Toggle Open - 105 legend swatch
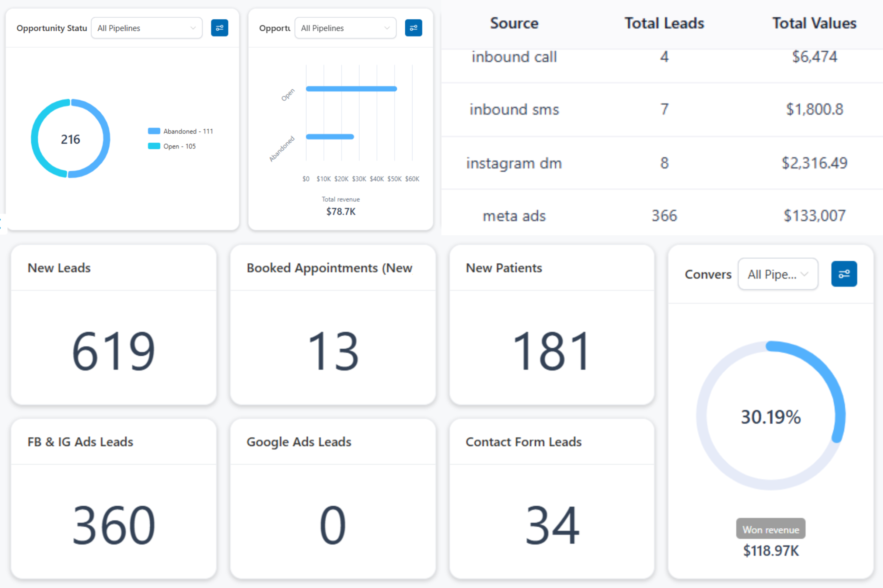Viewport: 883px width, 588px height. pos(154,146)
